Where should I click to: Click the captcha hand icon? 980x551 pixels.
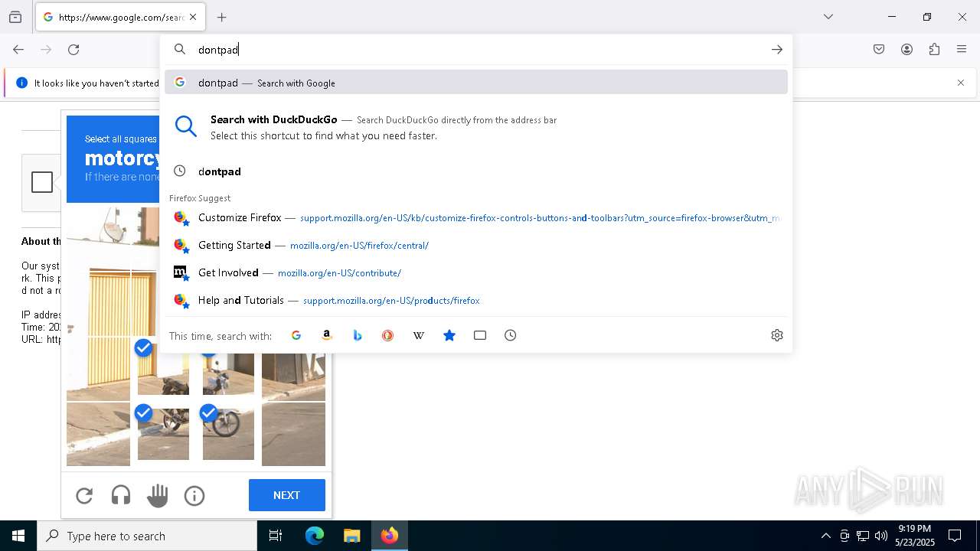[x=158, y=496]
